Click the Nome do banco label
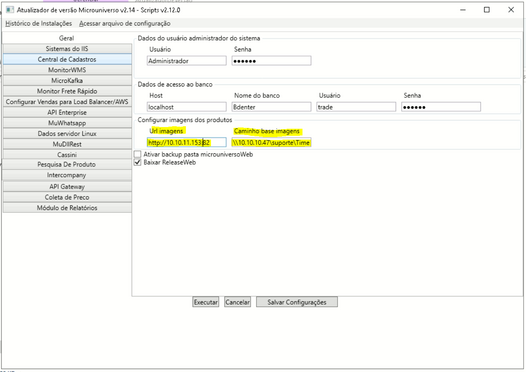526x372 pixels. click(x=257, y=95)
